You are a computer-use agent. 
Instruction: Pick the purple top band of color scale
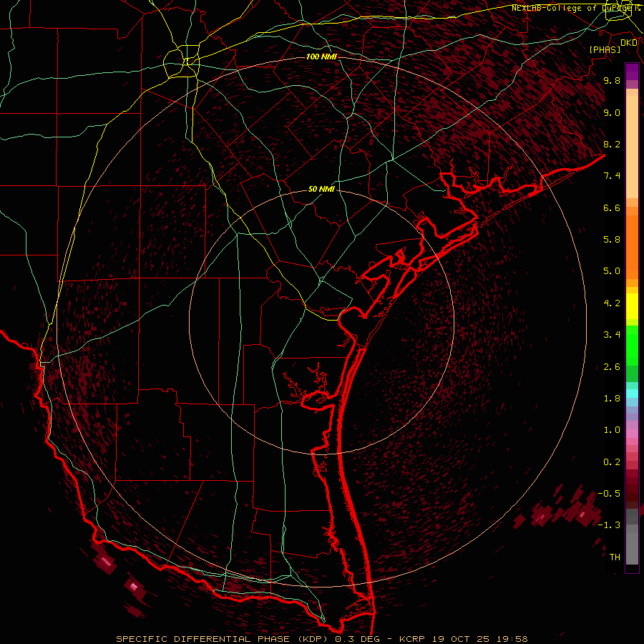point(632,72)
